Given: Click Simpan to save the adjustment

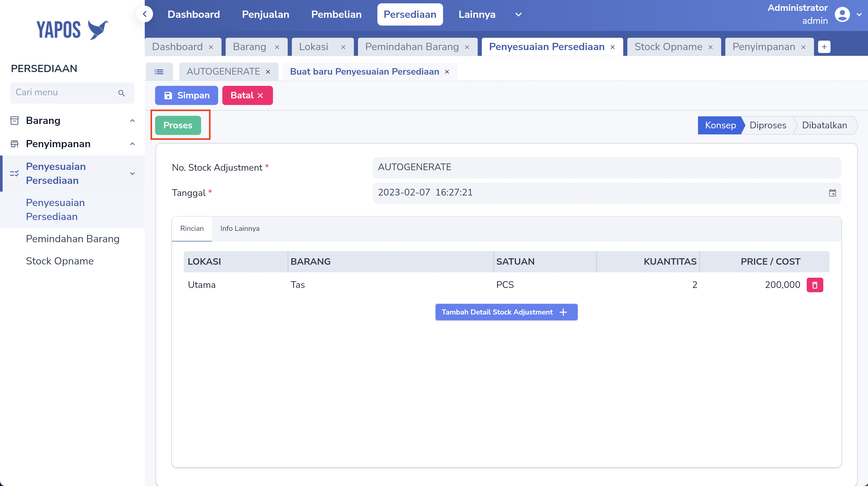Looking at the screenshot, I should pos(186,96).
